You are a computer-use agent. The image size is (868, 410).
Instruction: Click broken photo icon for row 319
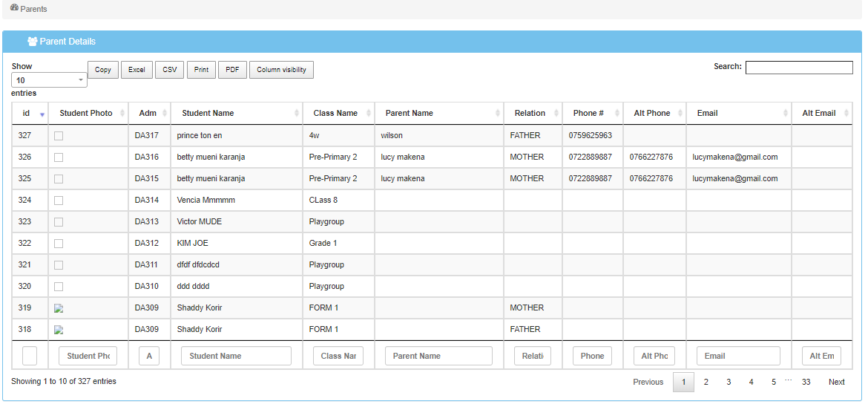coord(59,308)
